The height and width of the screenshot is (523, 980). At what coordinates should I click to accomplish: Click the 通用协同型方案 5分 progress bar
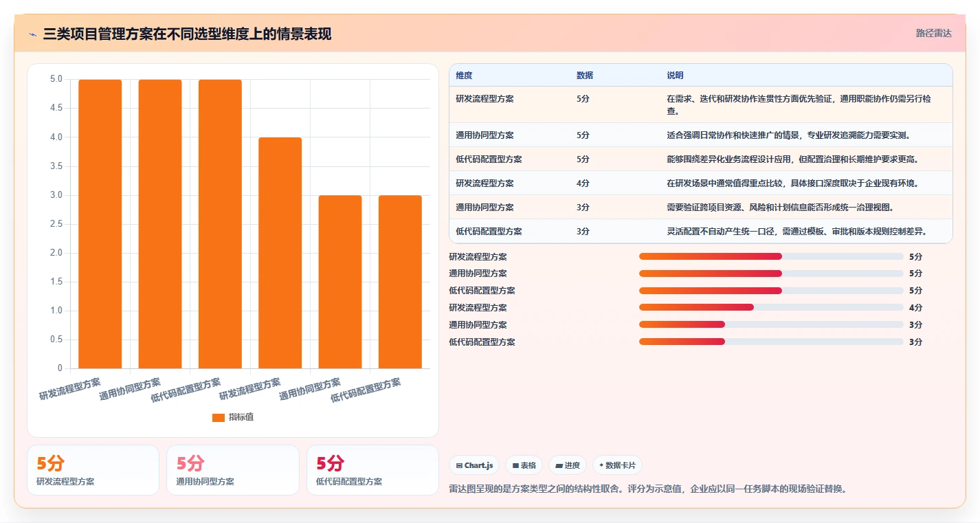[771, 274]
